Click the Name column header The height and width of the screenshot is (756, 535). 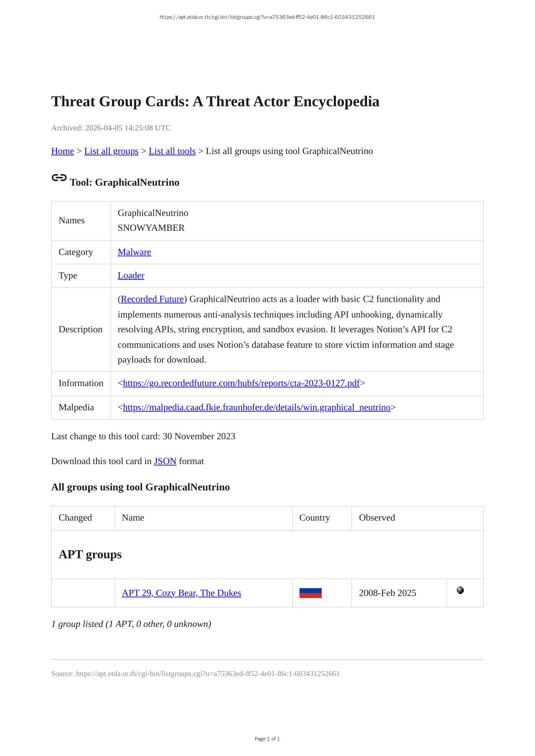click(133, 517)
